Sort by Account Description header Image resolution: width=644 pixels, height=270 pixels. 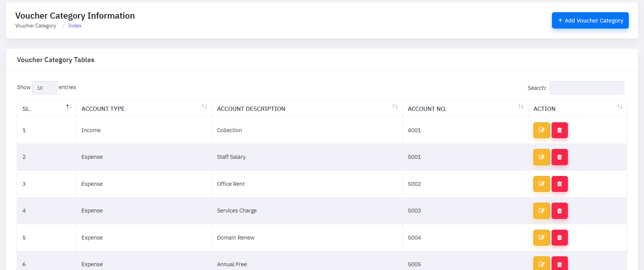(307, 109)
